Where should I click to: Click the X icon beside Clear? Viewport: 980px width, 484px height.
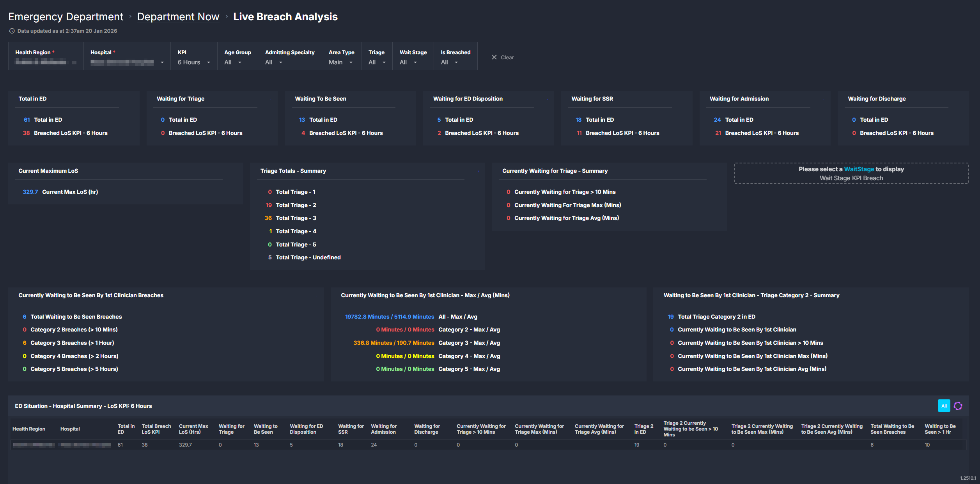[494, 57]
